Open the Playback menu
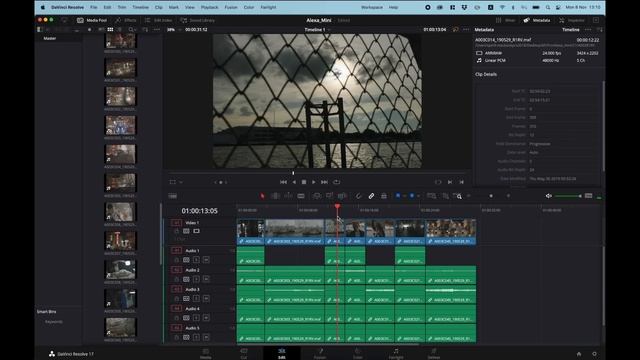This screenshot has height=360, width=640. click(209, 7)
